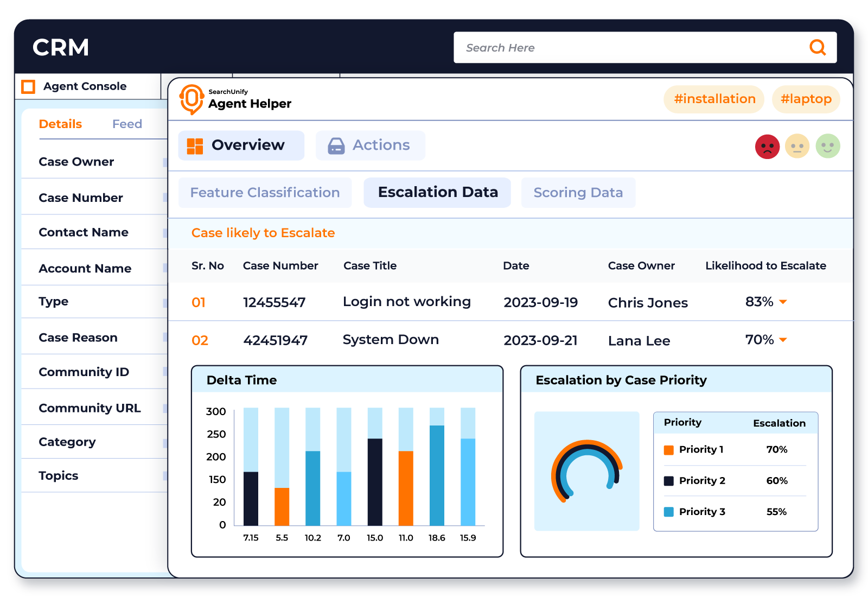Click the Community URL field
868x597 pixels.
pyautogui.click(x=94, y=408)
